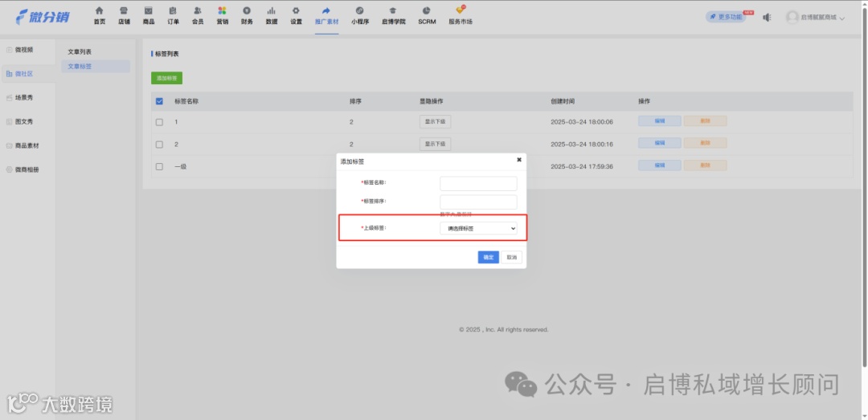Open the 营销 marketing icon in top navigation
The width and height of the screenshot is (868, 420).
click(222, 11)
